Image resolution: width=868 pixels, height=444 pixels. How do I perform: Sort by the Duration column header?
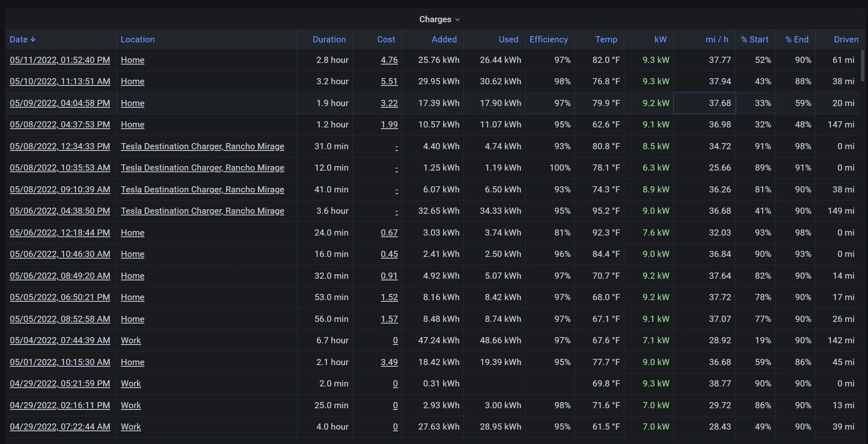329,39
